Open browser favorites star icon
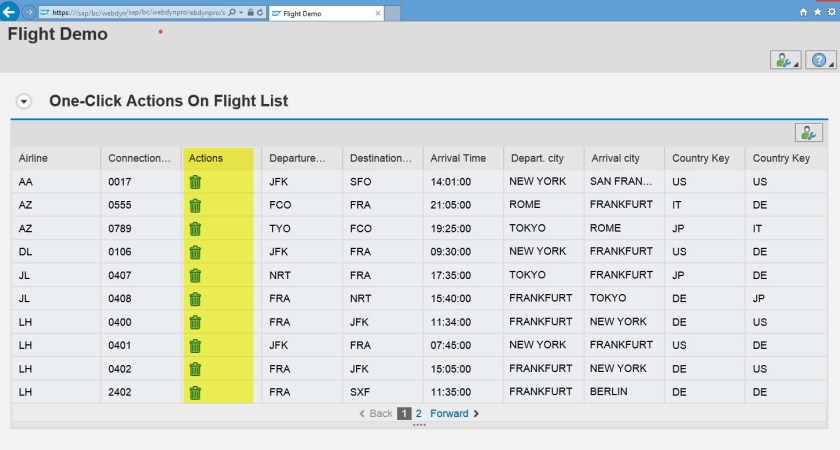Screen dimensions: 840x450 [818, 12]
